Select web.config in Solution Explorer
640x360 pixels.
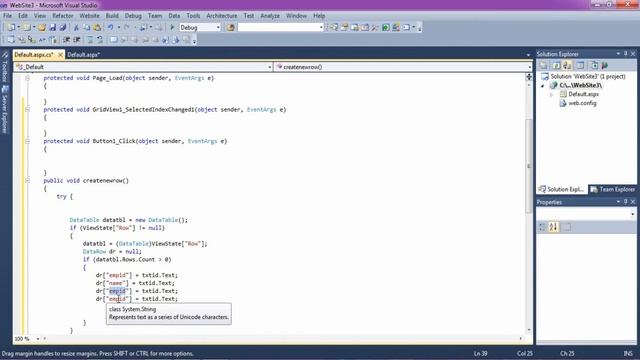(x=582, y=103)
